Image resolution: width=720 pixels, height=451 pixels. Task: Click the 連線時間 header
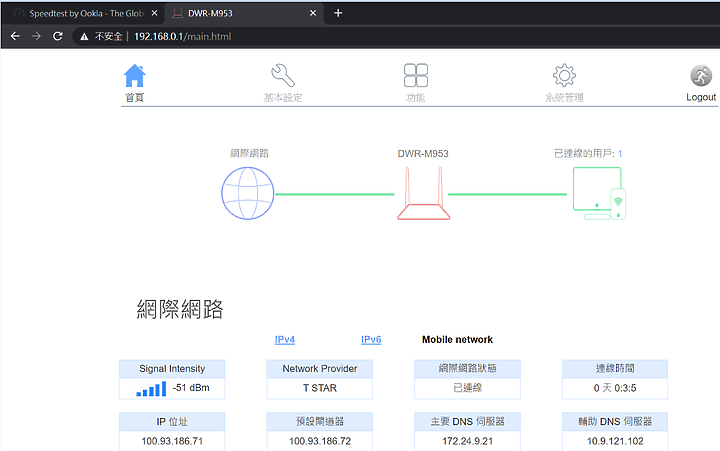click(615, 369)
